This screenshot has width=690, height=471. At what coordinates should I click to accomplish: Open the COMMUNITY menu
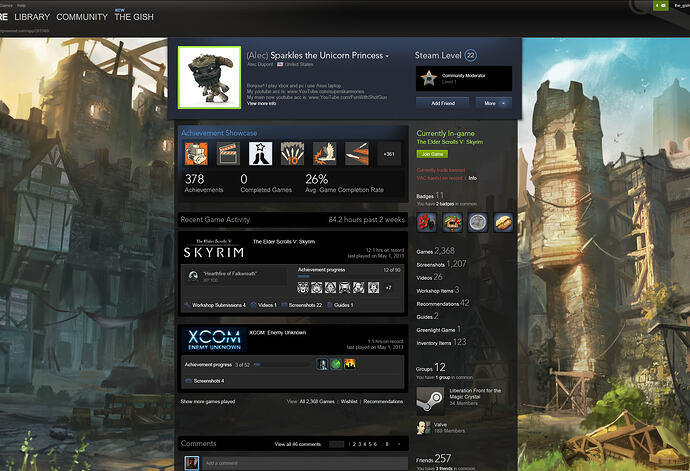[82, 17]
